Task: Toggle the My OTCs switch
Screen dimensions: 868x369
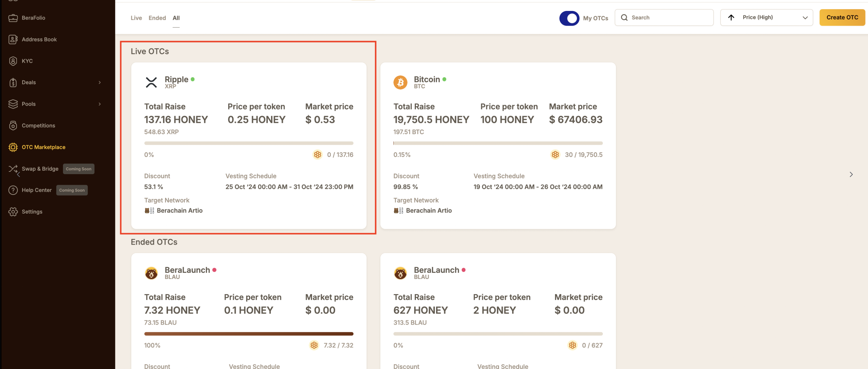Action: [569, 18]
